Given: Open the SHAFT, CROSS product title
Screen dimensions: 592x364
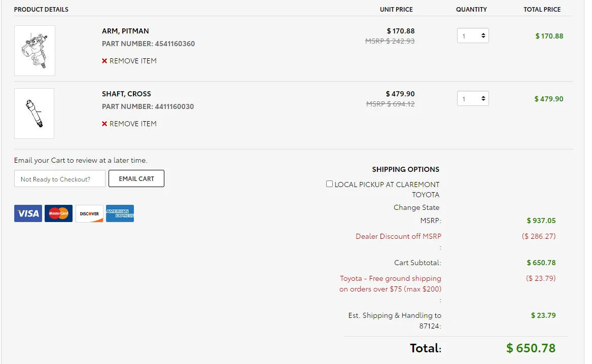Looking at the screenshot, I should (126, 94).
